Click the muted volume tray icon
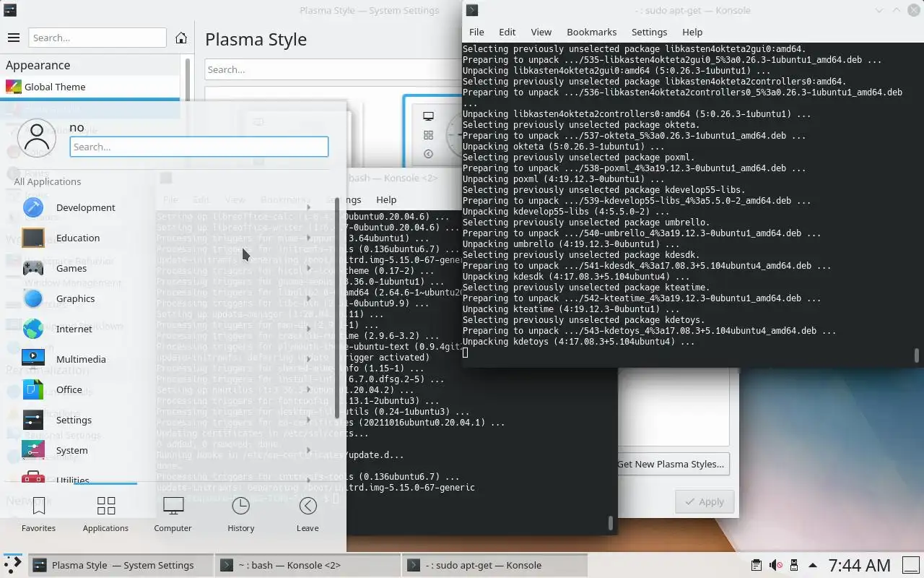Screen dimensions: 924x578 [x=775, y=565]
